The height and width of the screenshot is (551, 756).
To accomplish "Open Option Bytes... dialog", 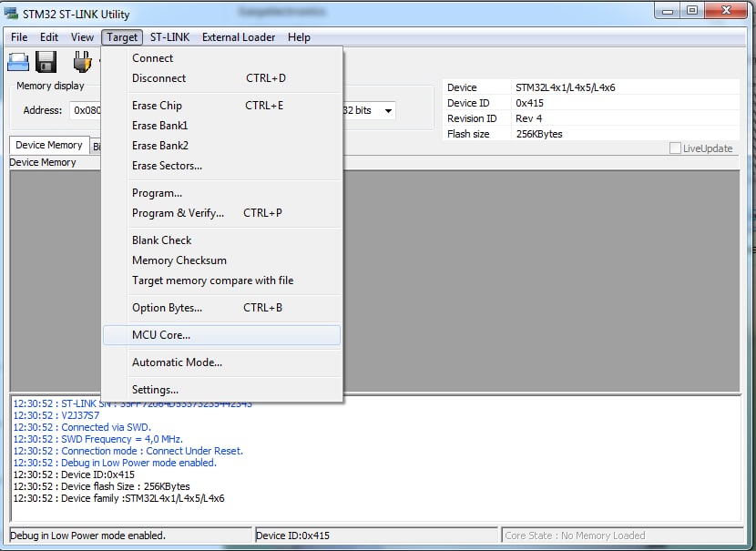I will (x=221, y=308).
